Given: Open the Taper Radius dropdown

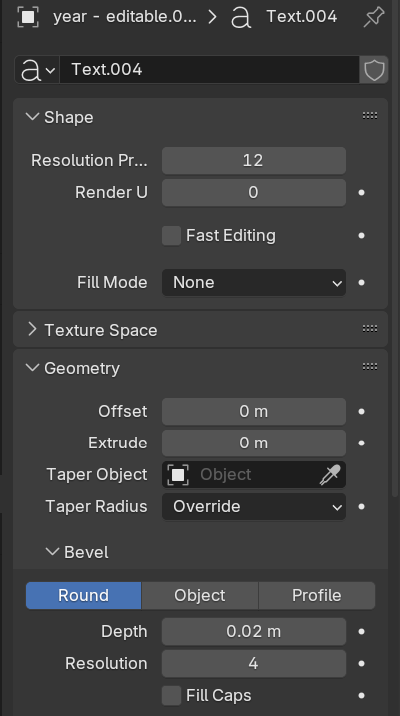Looking at the screenshot, I should [x=254, y=507].
